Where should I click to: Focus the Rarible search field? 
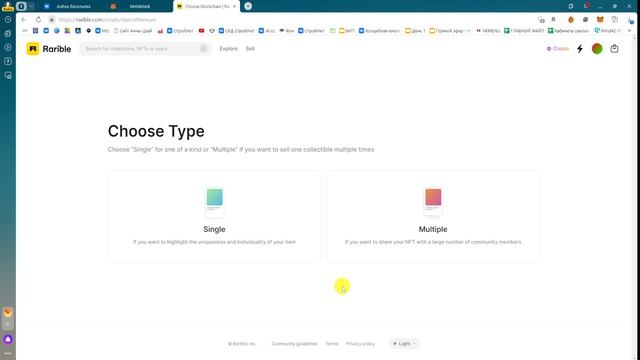point(145,49)
